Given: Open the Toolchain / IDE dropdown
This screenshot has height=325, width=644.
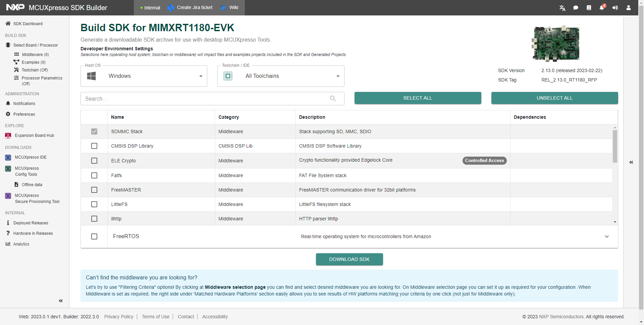Looking at the screenshot, I should pyautogui.click(x=281, y=76).
